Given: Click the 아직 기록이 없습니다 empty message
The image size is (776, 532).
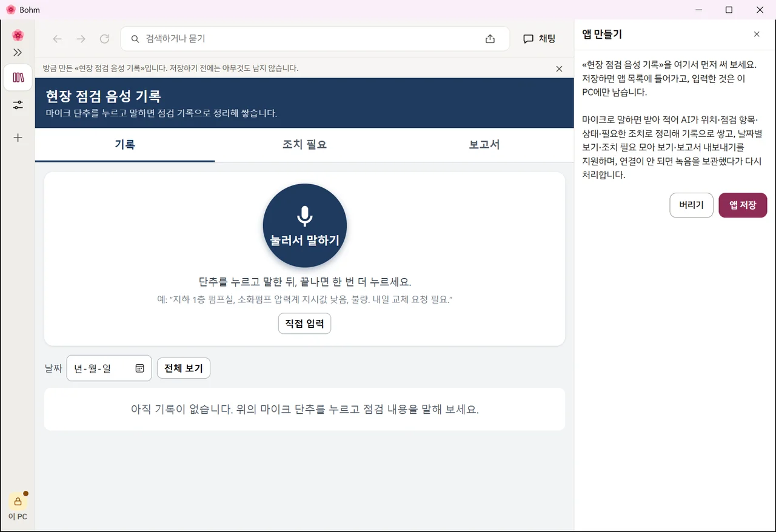Looking at the screenshot, I should [x=304, y=409].
